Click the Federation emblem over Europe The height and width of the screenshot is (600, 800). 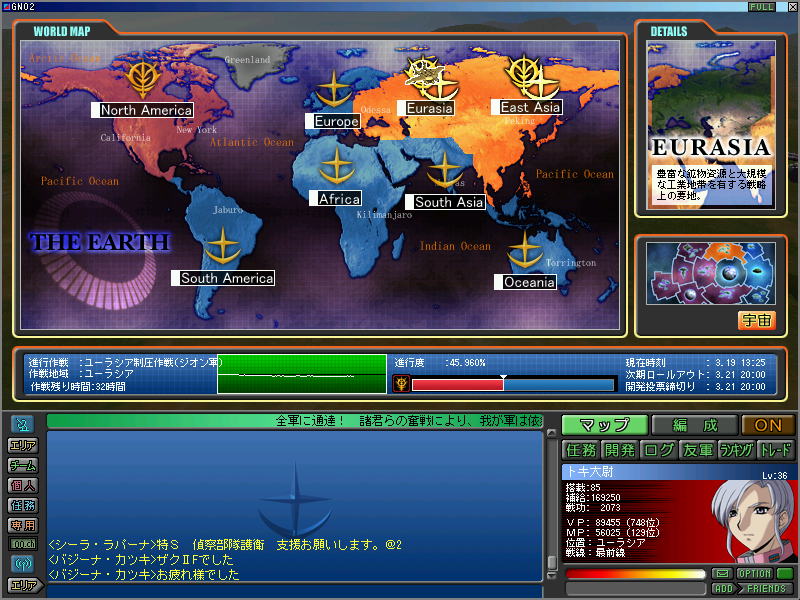[x=334, y=89]
